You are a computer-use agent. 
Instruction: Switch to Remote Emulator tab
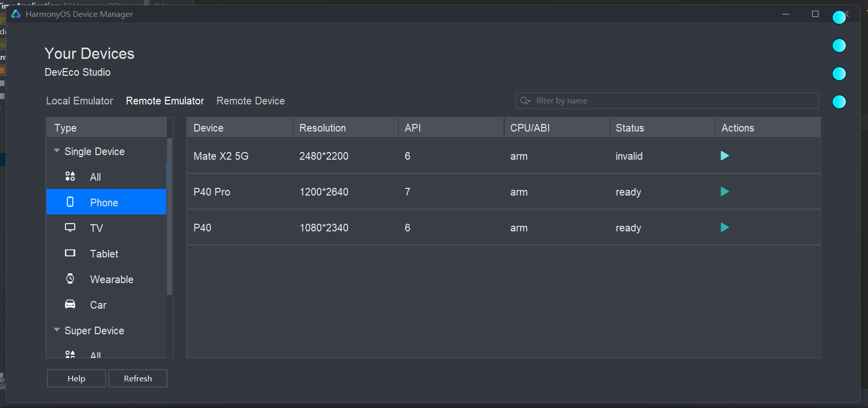[165, 101]
